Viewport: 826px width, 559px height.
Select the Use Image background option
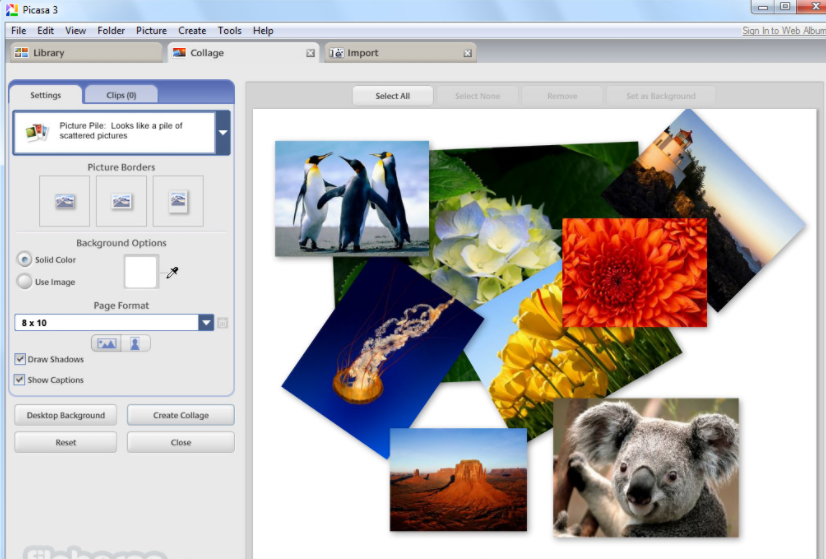(25, 281)
